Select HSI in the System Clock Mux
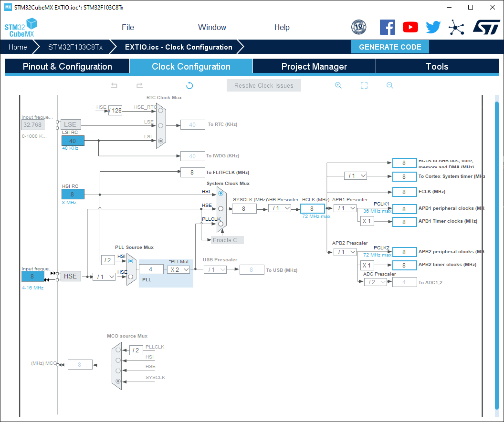The height and width of the screenshot is (422, 504). click(x=220, y=193)
